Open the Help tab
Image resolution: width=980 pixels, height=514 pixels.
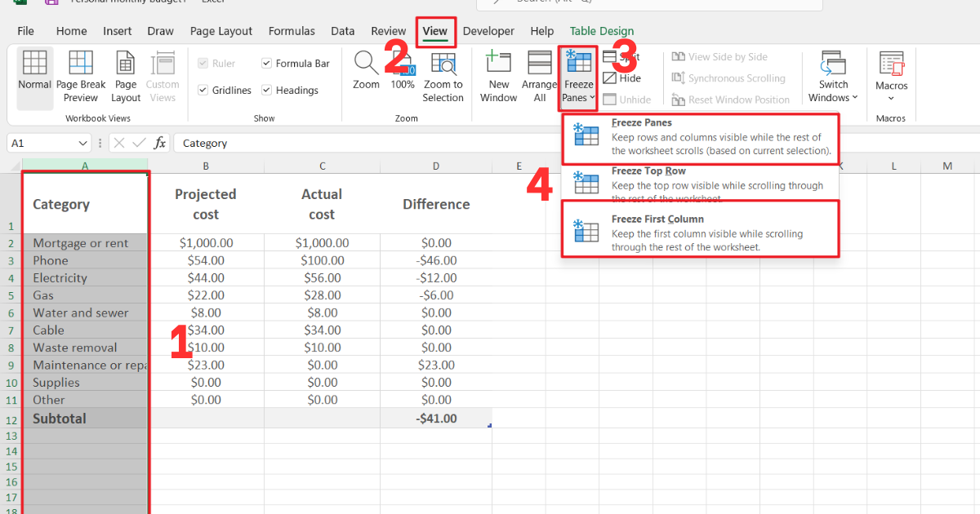pyautogui.click(x=541, y=31)
